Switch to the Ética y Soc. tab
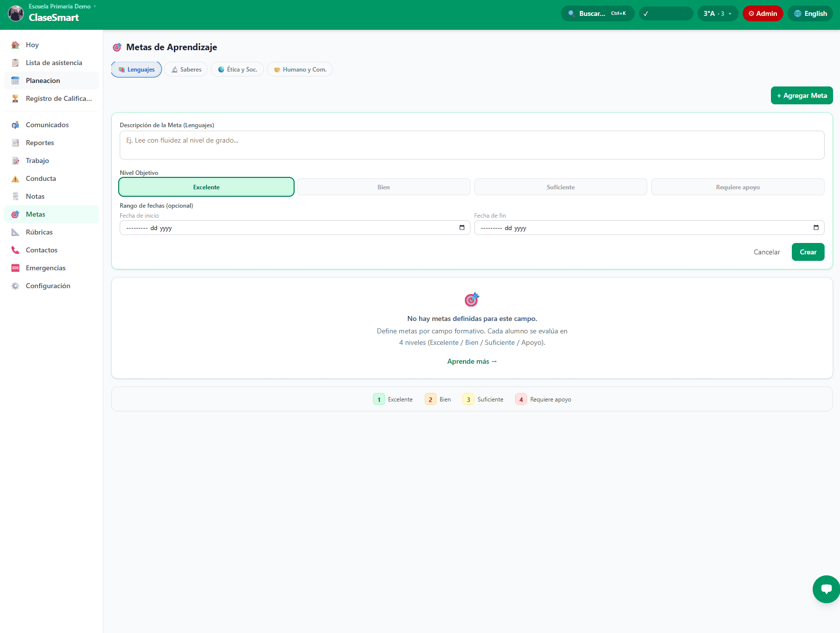 [x=237, y=70]
